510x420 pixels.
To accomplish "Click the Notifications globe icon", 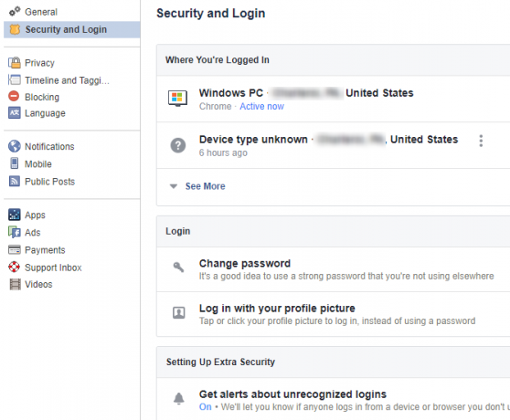I will (15, 146).
